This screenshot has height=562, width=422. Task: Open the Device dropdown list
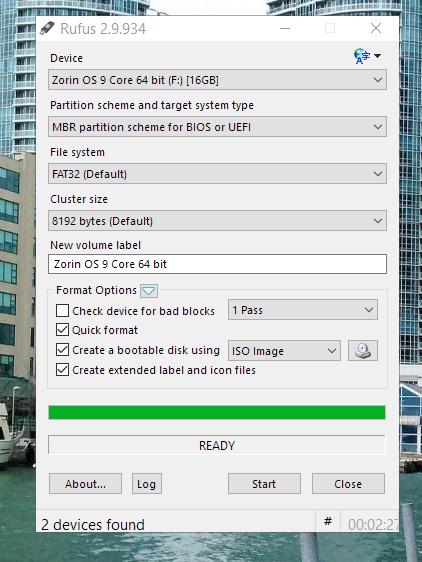pyautogui.click(x=217, y=80)
